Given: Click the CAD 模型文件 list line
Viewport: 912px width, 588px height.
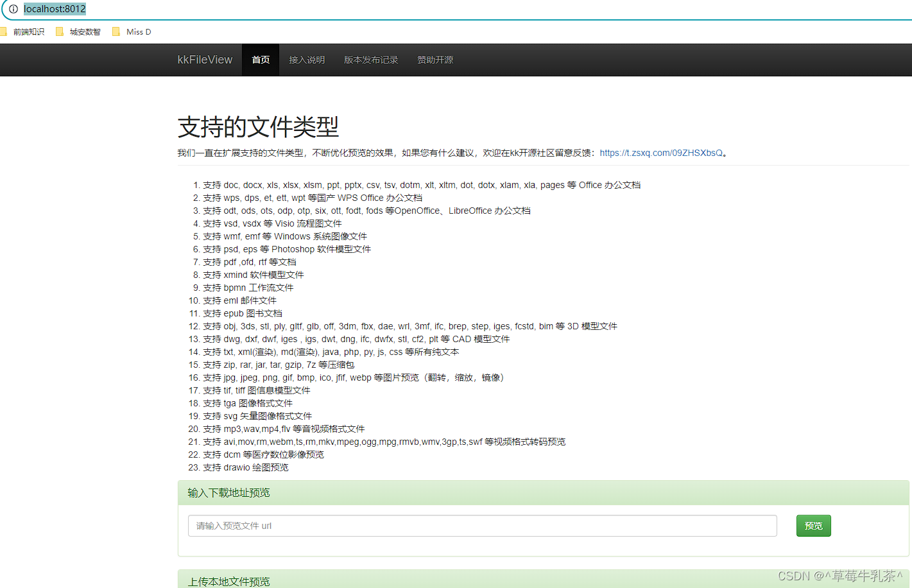Looking at the screenshot, I should (x=356, y=339).
